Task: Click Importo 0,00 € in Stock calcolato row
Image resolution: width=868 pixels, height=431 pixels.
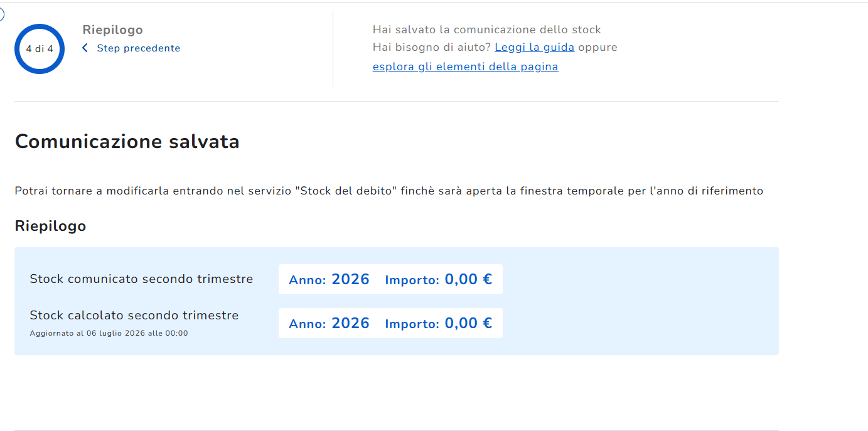Action: [x=439, y=323]
